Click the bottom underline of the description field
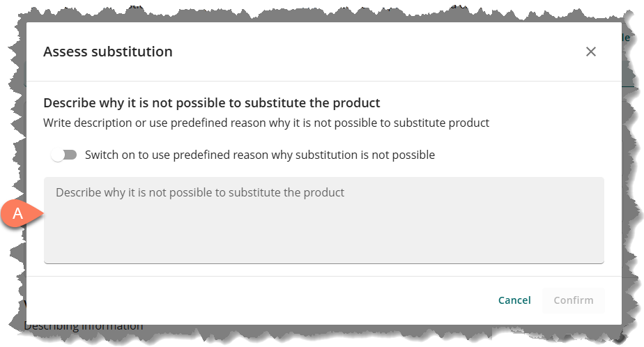 click(323, 263)
